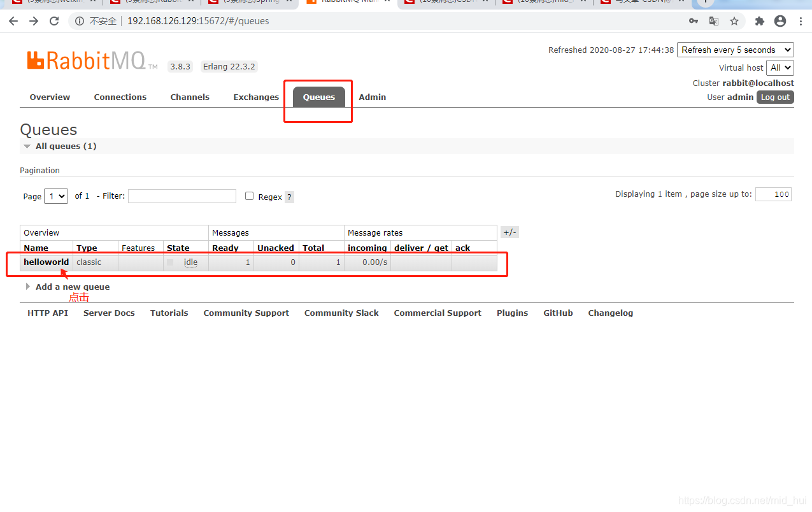Enable the Regex checkbox
The height and width of the screenshot is (512, 812).
pyautogui.click(x=250, y=196)
